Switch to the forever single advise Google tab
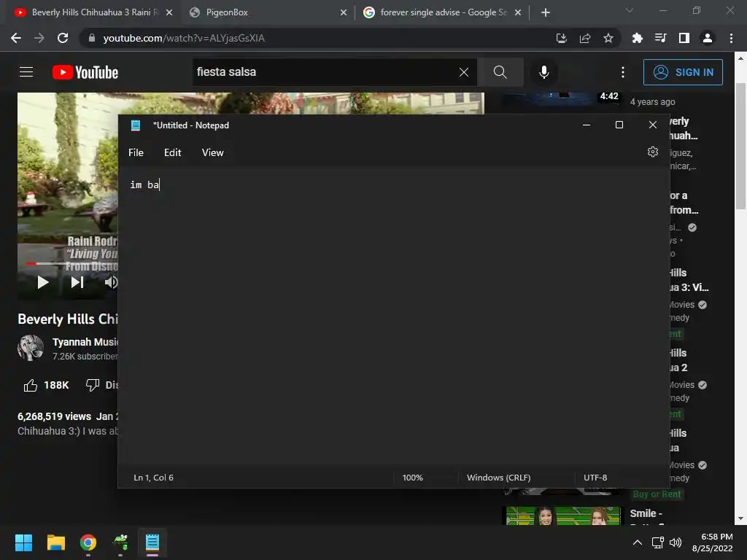 [x=444, y=12]
